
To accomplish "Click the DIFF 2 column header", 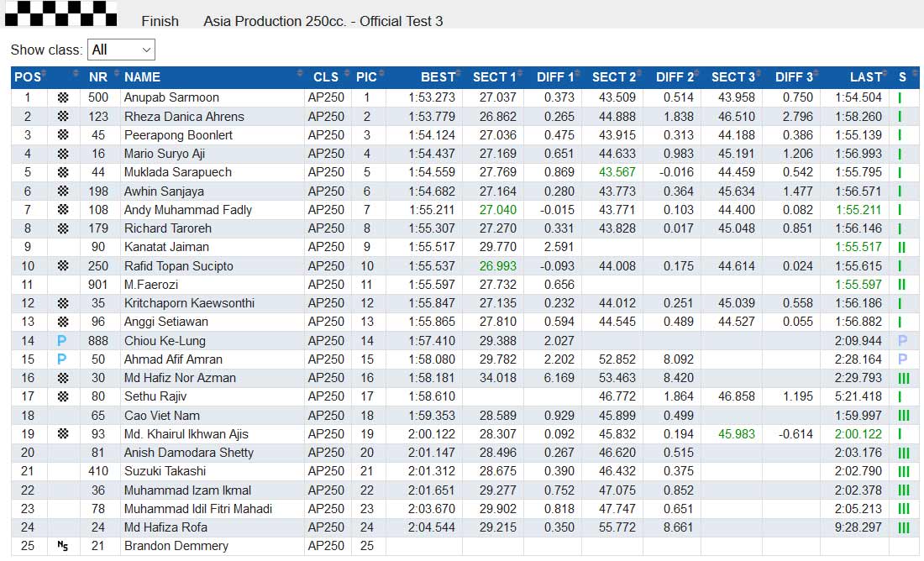I will tap(674, 77).
